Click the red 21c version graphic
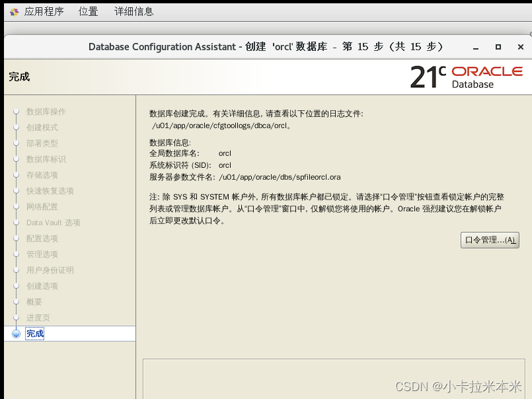The width and height of the screenshot is (532, 399). click(x=428, y=75)
